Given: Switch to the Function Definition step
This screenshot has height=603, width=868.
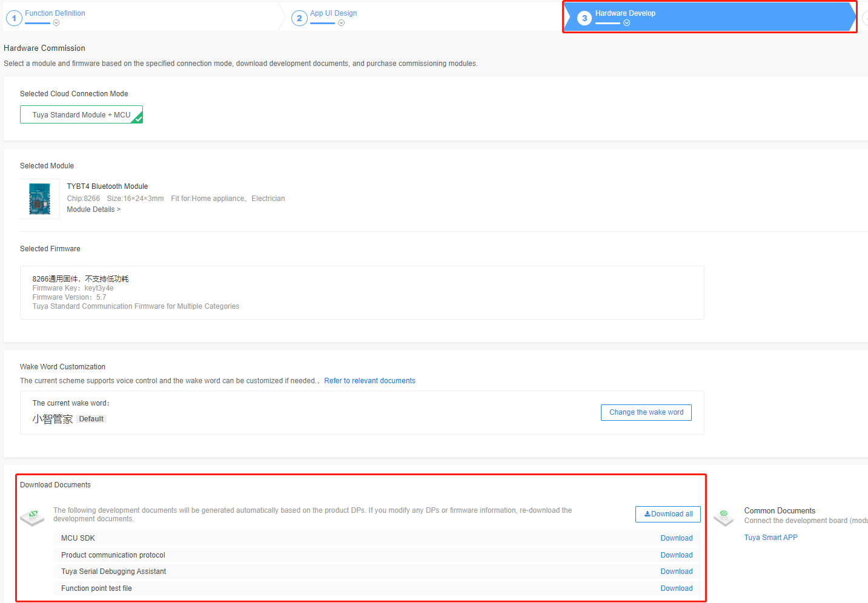Looking at the screenshot, I should click(55, 13).
